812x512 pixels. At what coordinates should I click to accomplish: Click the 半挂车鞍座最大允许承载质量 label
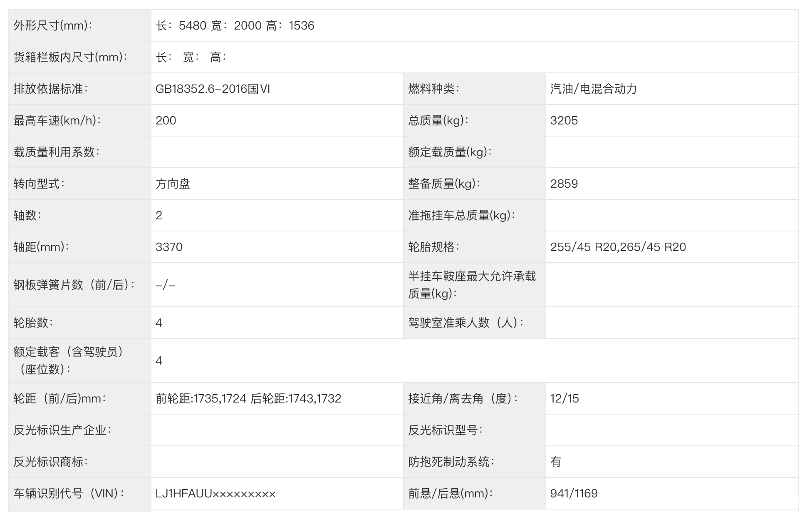[472, 285]
